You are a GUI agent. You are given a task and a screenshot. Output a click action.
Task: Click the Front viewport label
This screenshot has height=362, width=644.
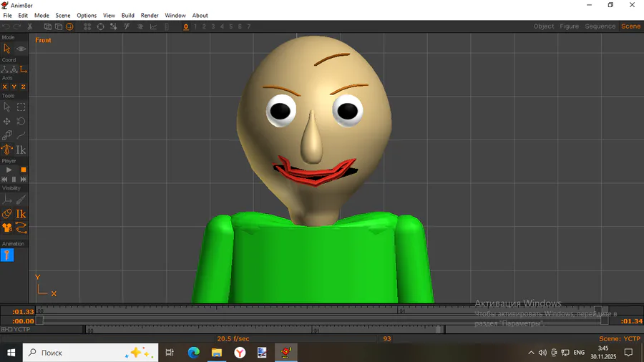(x=43, y=40)
